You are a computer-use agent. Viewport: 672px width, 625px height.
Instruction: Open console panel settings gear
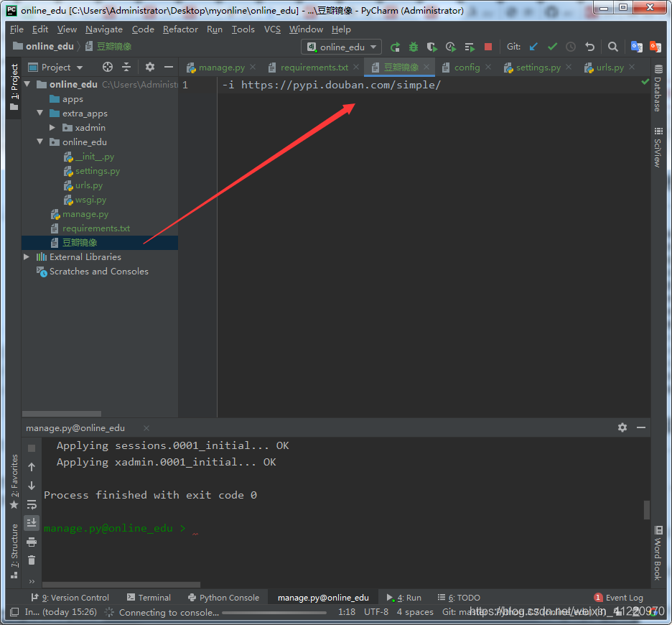pyautogui.click(x=622, y=427)
